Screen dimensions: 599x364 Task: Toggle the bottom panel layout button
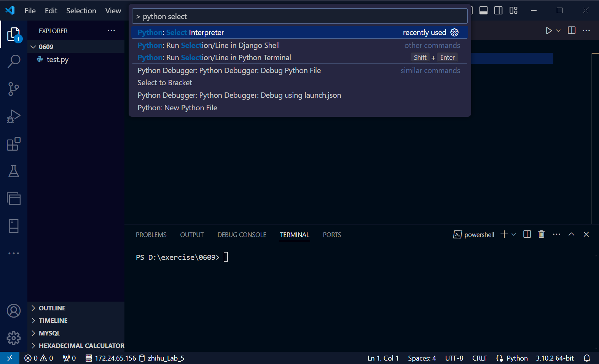[x=483, y=10]
